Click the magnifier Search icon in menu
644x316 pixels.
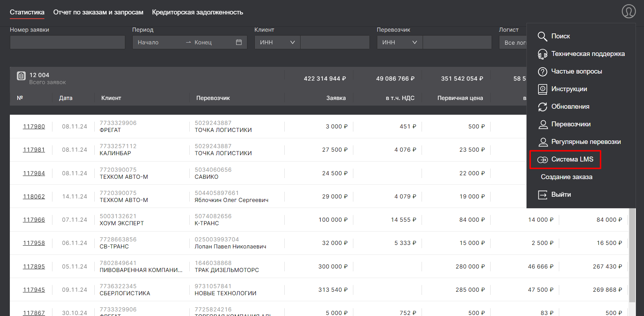click(x=542, y=36)
